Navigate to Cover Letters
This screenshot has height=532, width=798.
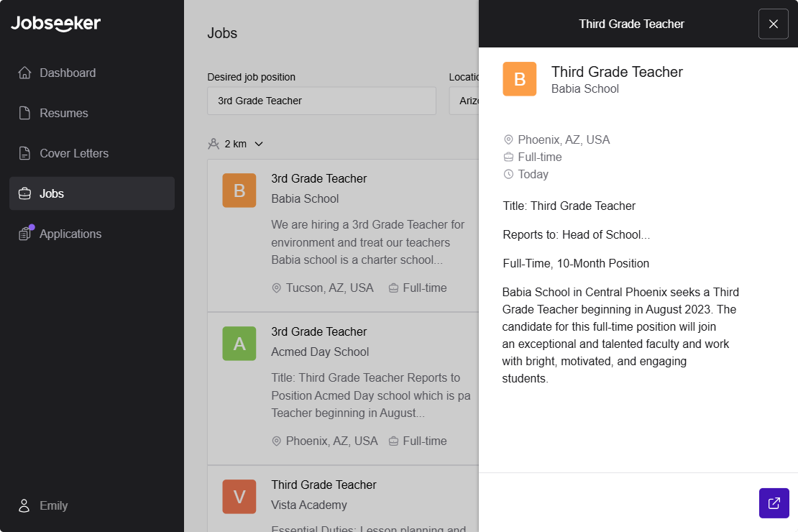point(74,153)
